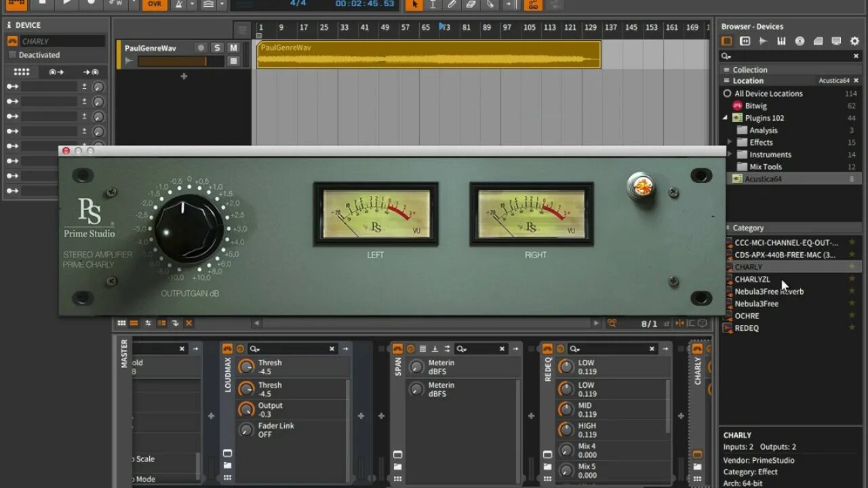Expand the Effects folder arrow

coord(730,142)
